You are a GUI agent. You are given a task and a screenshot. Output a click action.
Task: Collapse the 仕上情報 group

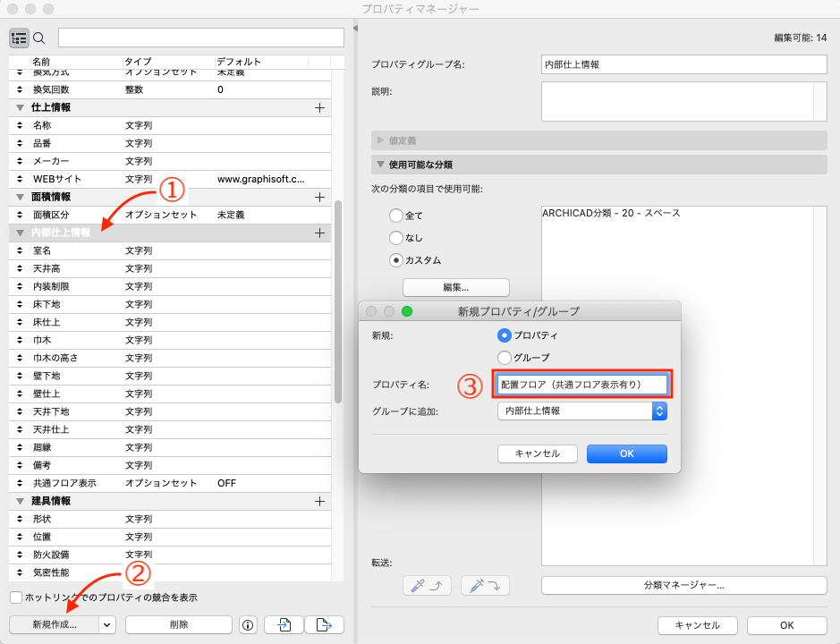tap(21, 107)
